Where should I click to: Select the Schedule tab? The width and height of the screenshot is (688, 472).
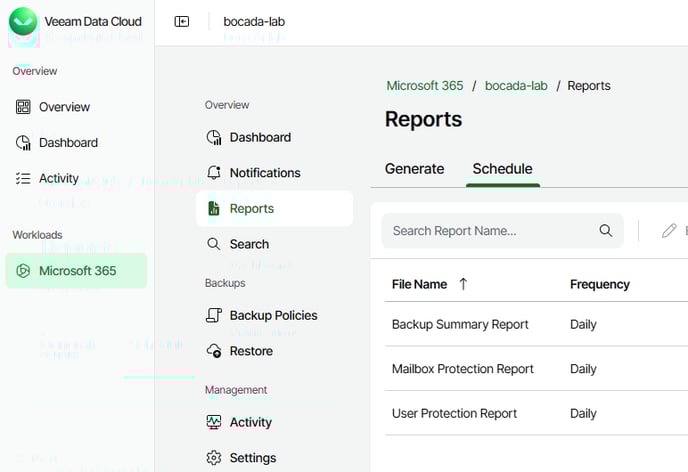(502, 169)
